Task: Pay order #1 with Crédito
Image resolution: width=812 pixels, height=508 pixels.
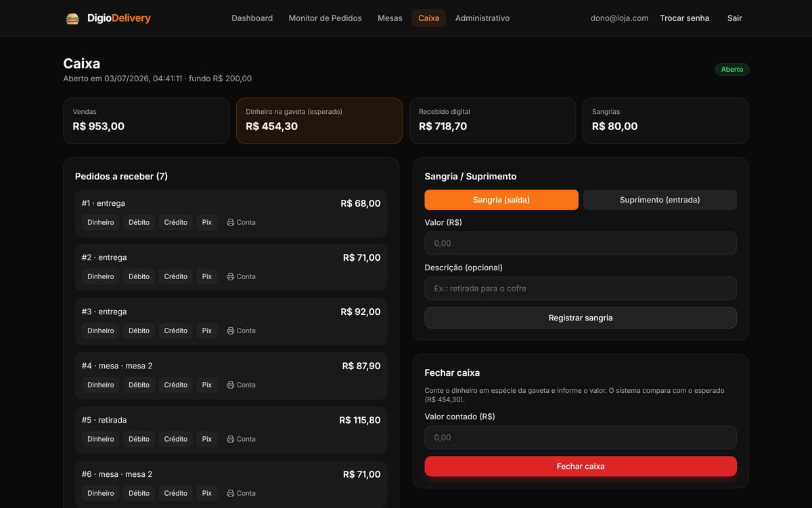Action: click(x=176, y=222)
